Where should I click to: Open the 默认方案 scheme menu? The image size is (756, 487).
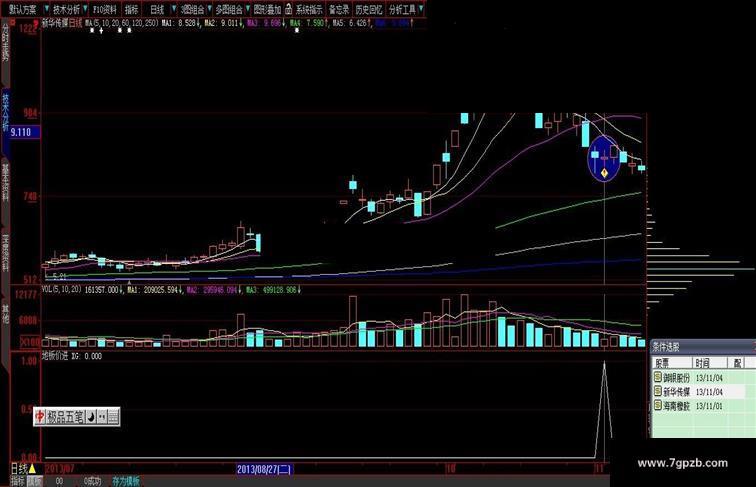tap(23, 9)
